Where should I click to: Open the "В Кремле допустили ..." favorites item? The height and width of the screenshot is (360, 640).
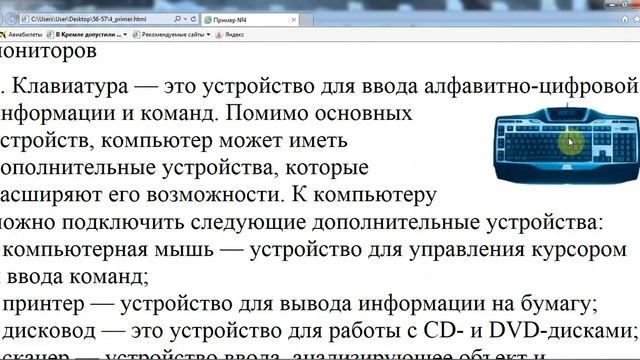pyautogui.click(x=88, y=35)
